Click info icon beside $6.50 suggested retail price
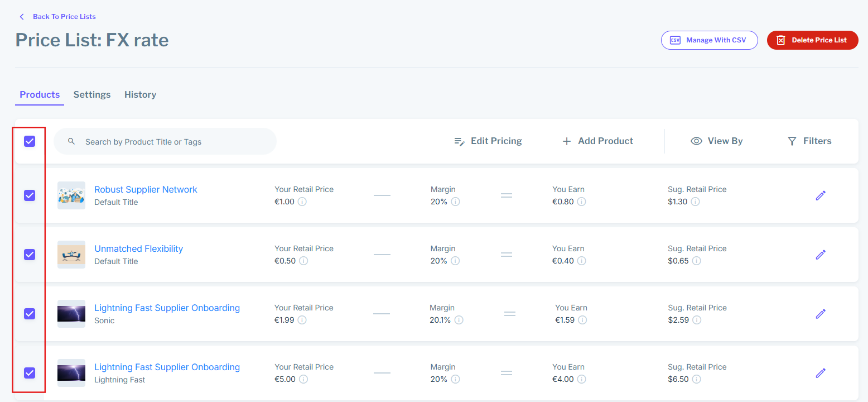 [696, 379]
